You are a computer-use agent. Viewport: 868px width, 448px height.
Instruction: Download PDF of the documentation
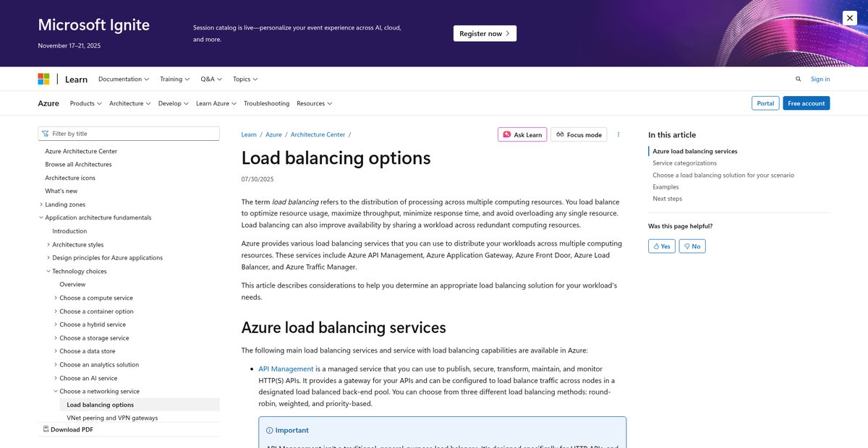(x=68, y=429)
